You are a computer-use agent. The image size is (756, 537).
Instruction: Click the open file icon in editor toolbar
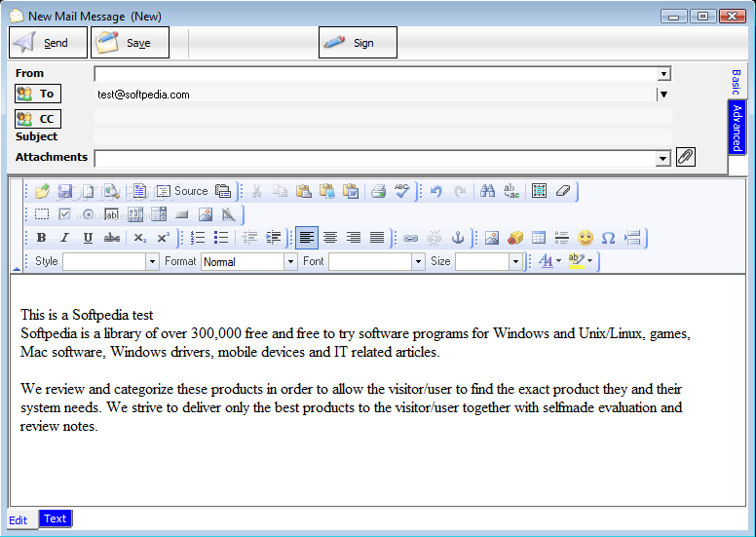pyautogui.click(x=42, y=191)
